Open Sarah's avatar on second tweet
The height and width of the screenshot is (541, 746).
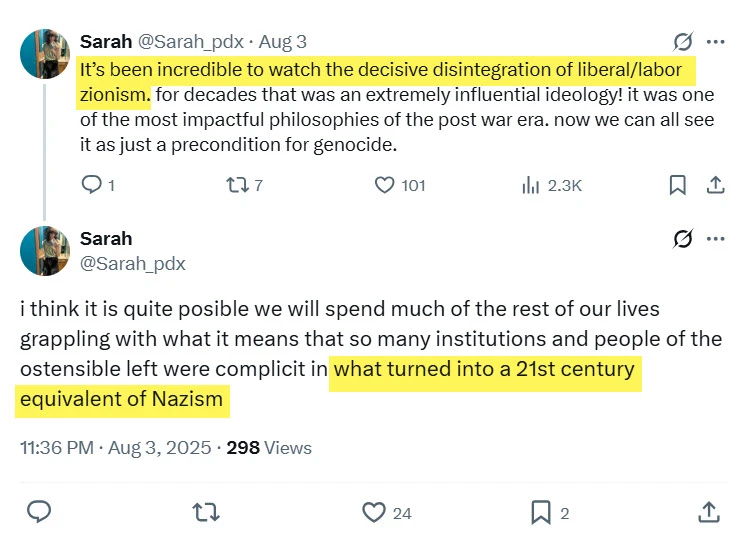click(x=44, y=251)
